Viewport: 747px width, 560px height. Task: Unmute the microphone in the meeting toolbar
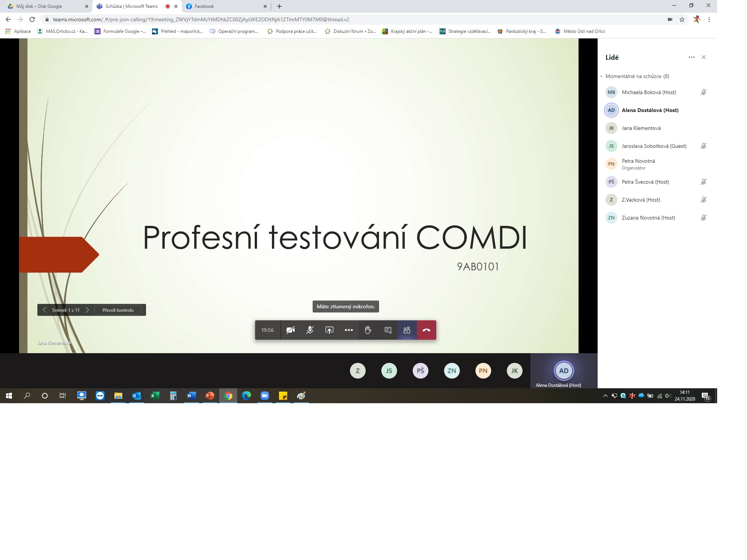(x=310, y=330)
